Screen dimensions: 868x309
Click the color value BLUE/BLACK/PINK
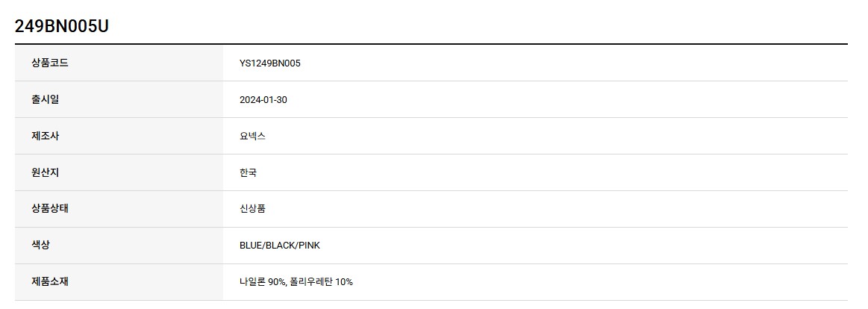coord(280,246)
